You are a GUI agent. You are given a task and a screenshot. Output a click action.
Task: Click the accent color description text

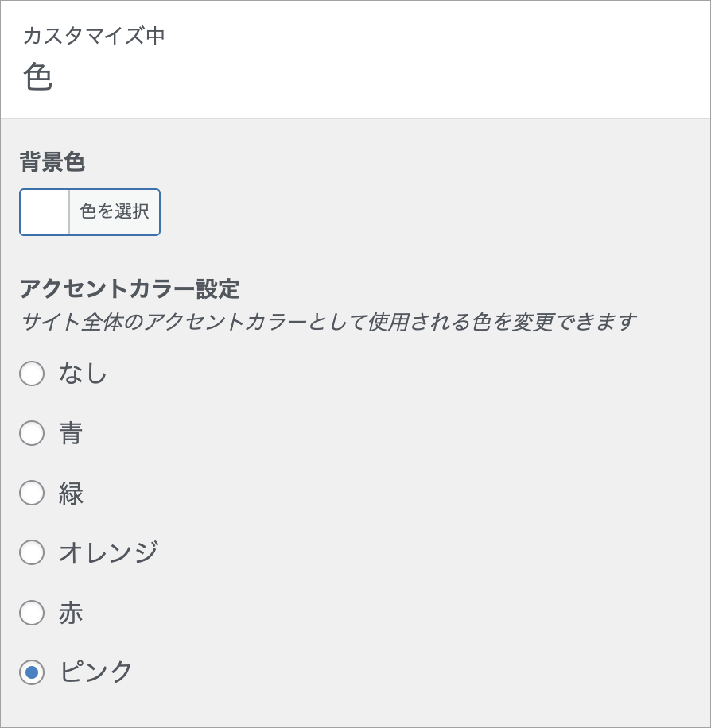click(x=328, y=322)
